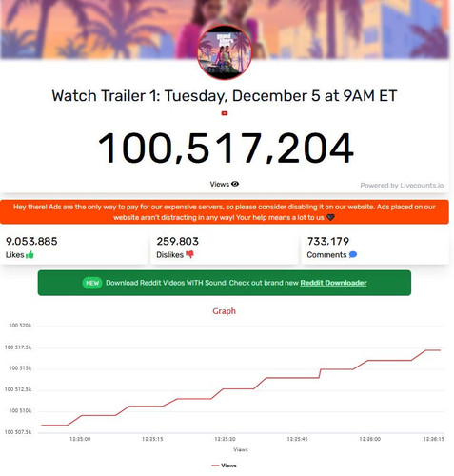Click the 9.053.885 likes count
The width and height of the screenshot is (454, 476).
click(x=31, y=241)
